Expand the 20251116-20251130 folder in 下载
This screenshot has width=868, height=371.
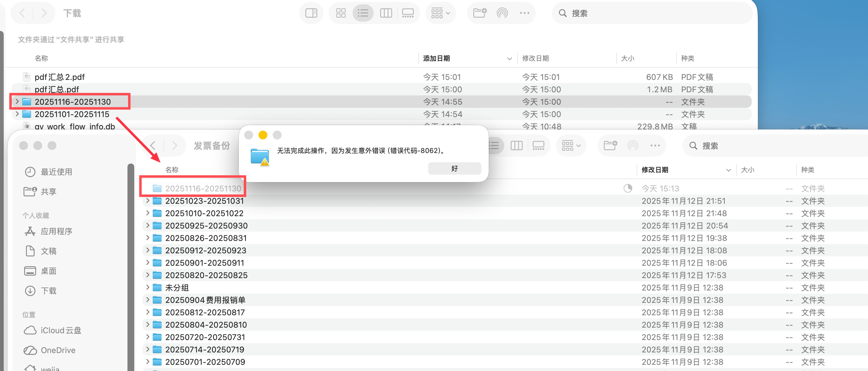[17, 102]
